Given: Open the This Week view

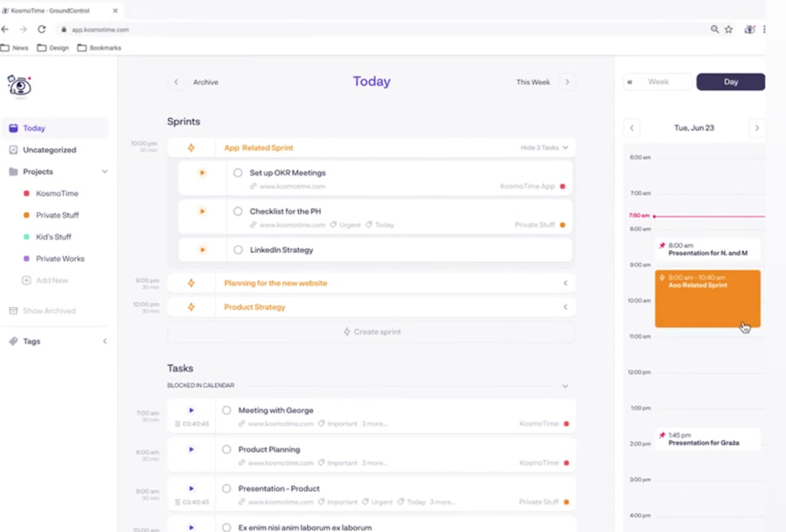Looking at the screenshot, I should pos(532,82).
